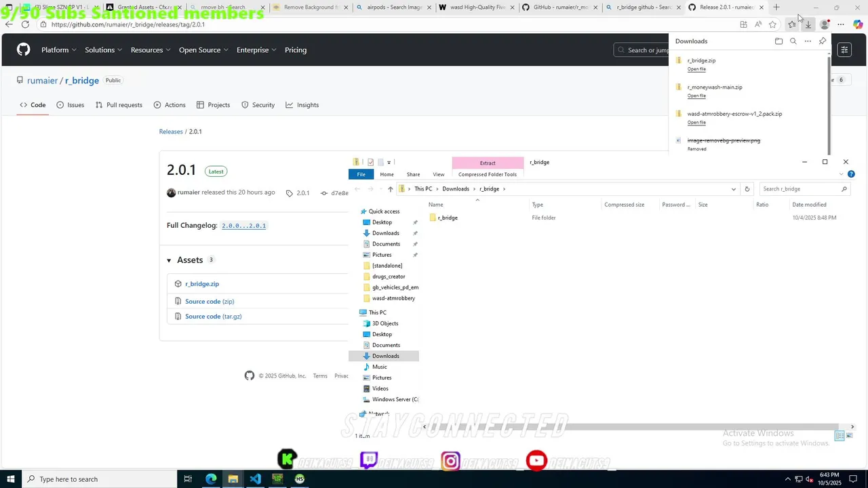Open Actions repository tab
Screen dimensions: 868x488
click(170, 105)
